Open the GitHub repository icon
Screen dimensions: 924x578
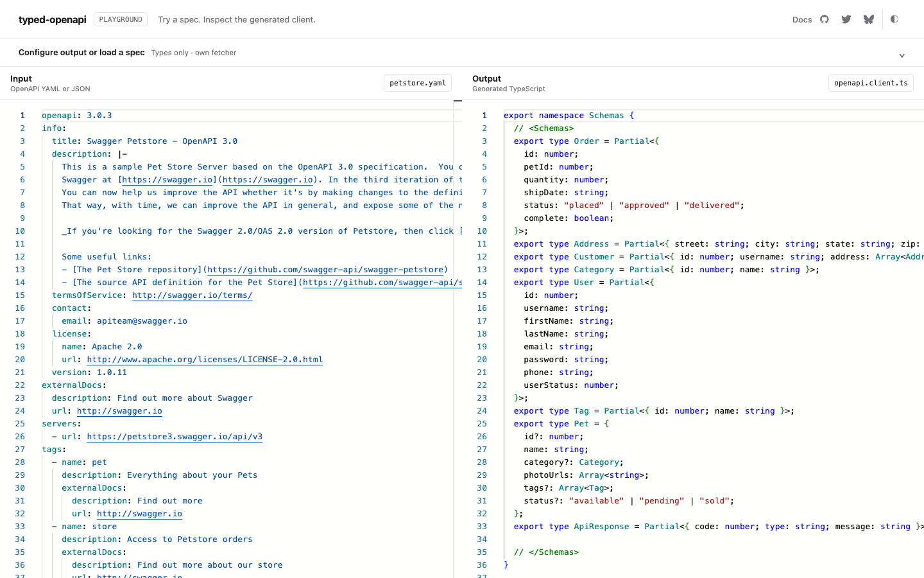point(825,19)
